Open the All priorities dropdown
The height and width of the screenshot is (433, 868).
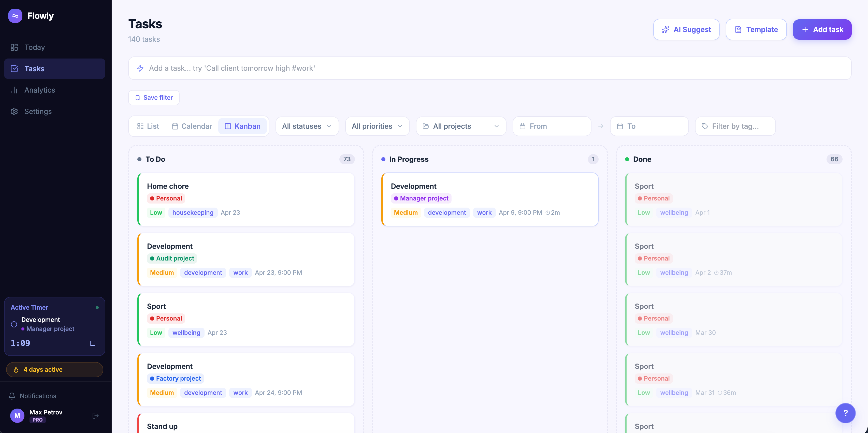tap(377, 126)
